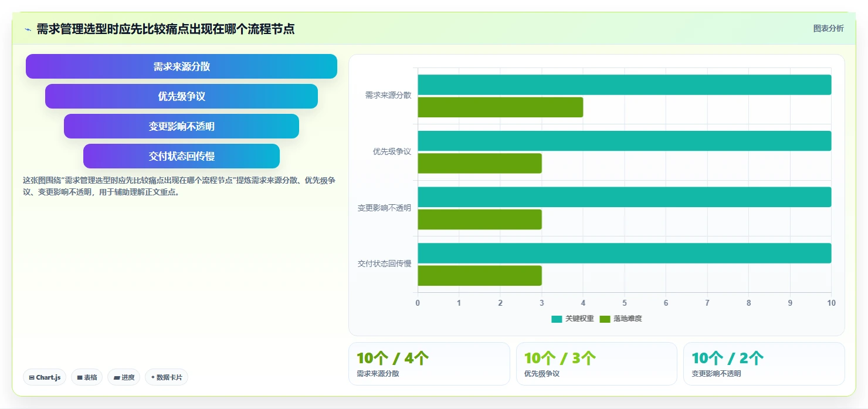Select the 需求来源分散 funnel stage
The image size is (868, 409).
click(181, 66)
